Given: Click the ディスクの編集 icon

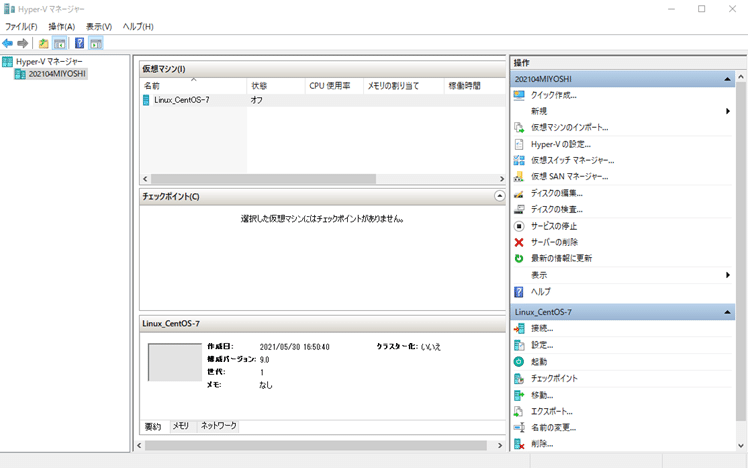Looking at the screenshot, I should [x=519, y=193].
